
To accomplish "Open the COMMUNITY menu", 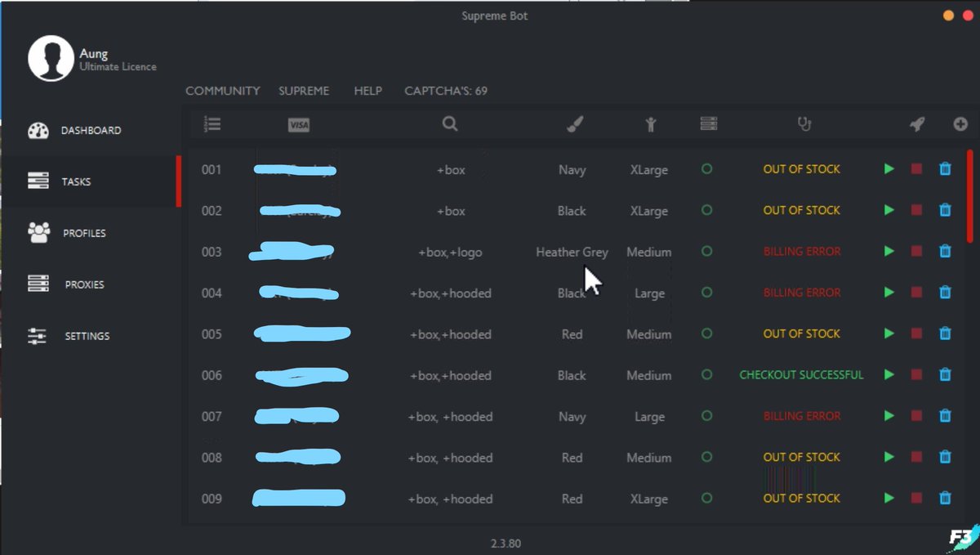I will 222,91.
